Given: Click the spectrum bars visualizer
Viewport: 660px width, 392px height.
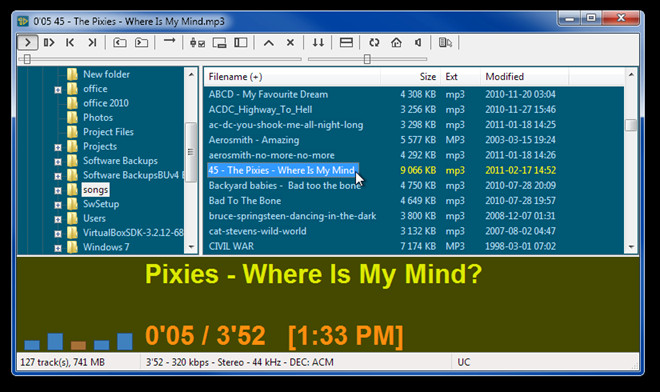Looking at the screenshot, I should click(78, 341).
